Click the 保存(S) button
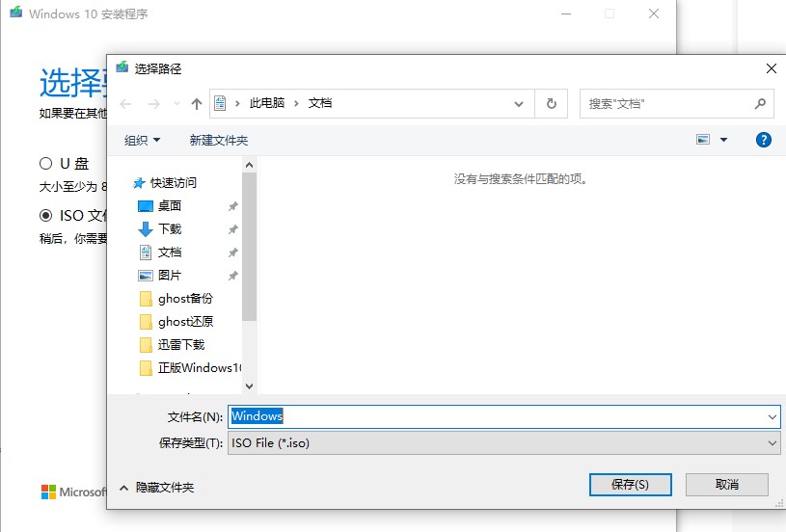Image resolution: width=786 pixels, height=532 pixels. click(630, 485)
